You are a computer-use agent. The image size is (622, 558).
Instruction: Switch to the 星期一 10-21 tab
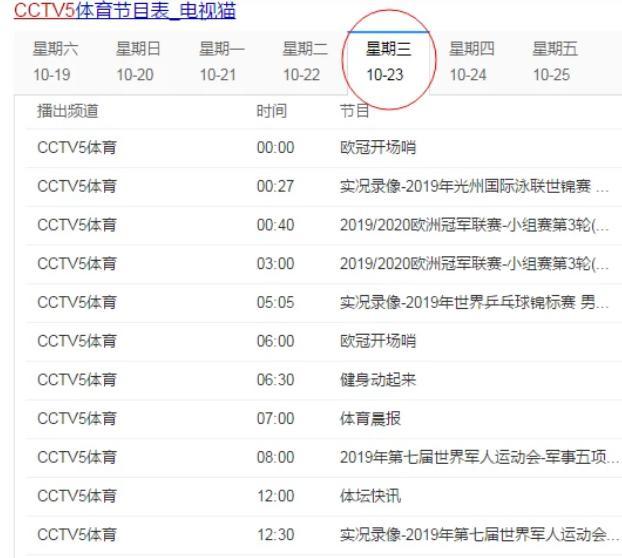pyautogui.click(x=222, y=62)
